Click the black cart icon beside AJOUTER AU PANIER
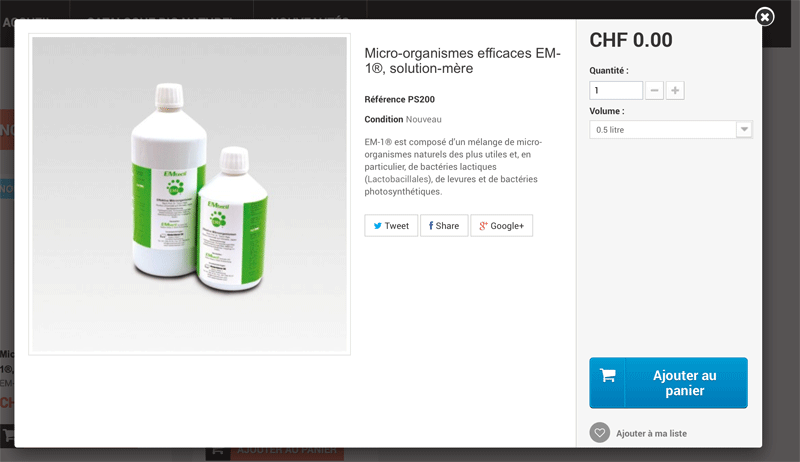 pos(217,452)
